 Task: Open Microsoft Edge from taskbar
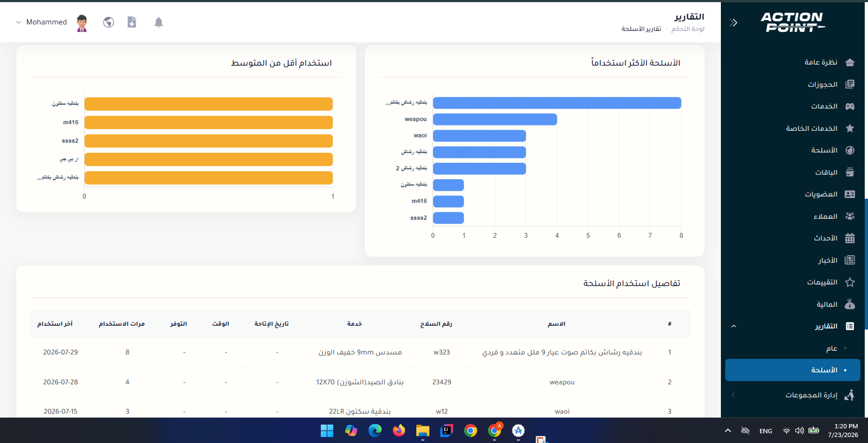point(375,431)
